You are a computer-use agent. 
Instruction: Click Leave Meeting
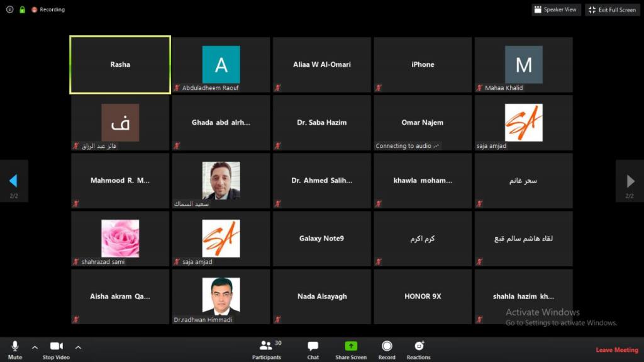tap(617, 350)
